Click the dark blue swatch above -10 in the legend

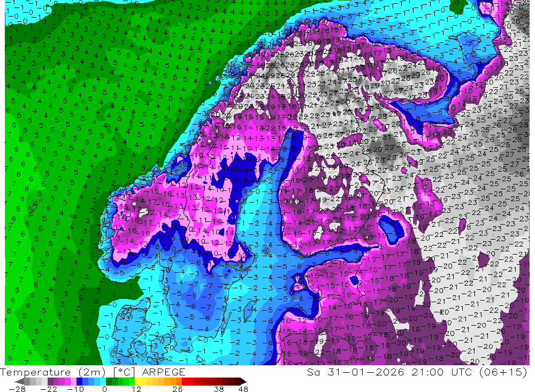tap(79, 382)
